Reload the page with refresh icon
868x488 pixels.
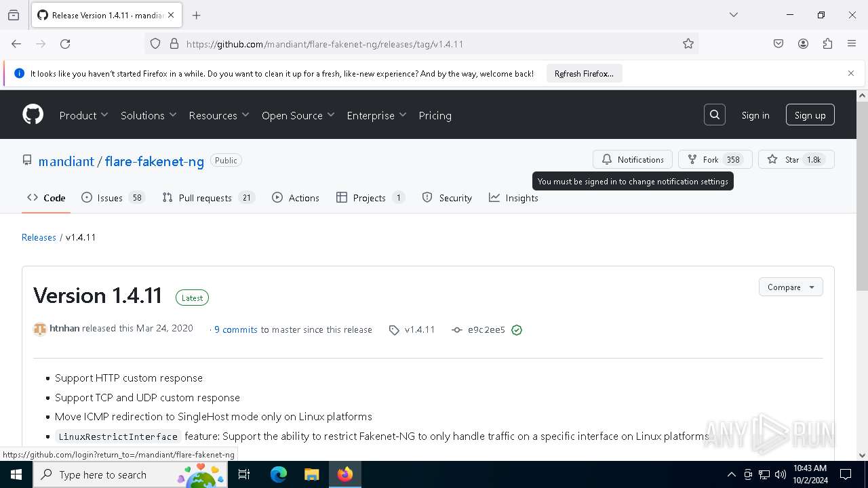tap(65, 44)
